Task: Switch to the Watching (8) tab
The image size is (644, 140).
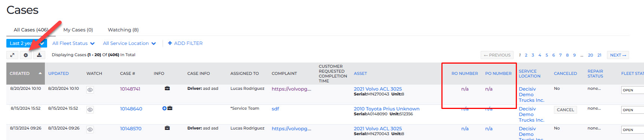Action: click(123, 30)
